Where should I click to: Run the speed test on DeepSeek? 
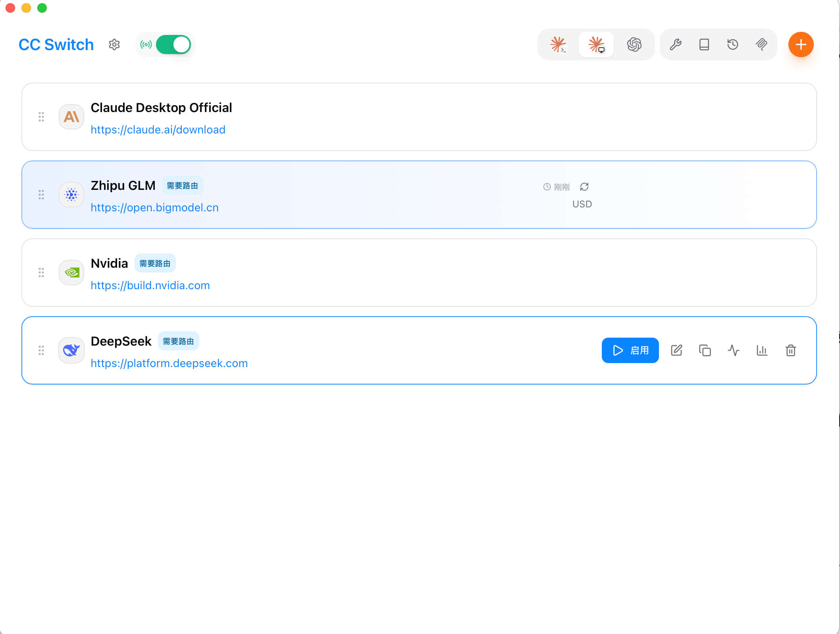pos(734,350)
